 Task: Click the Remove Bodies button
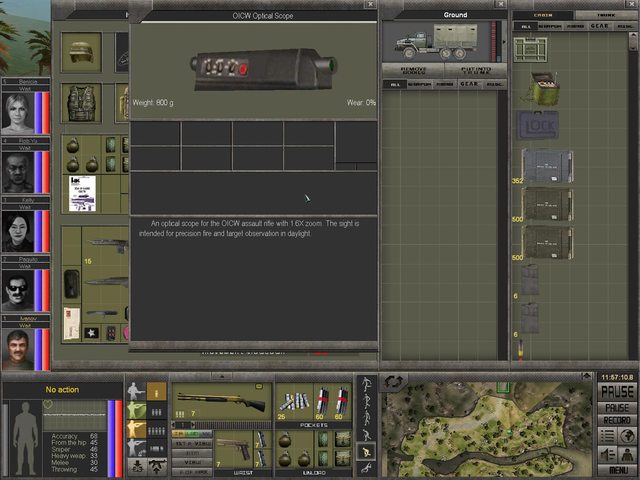tap(413, 70)
